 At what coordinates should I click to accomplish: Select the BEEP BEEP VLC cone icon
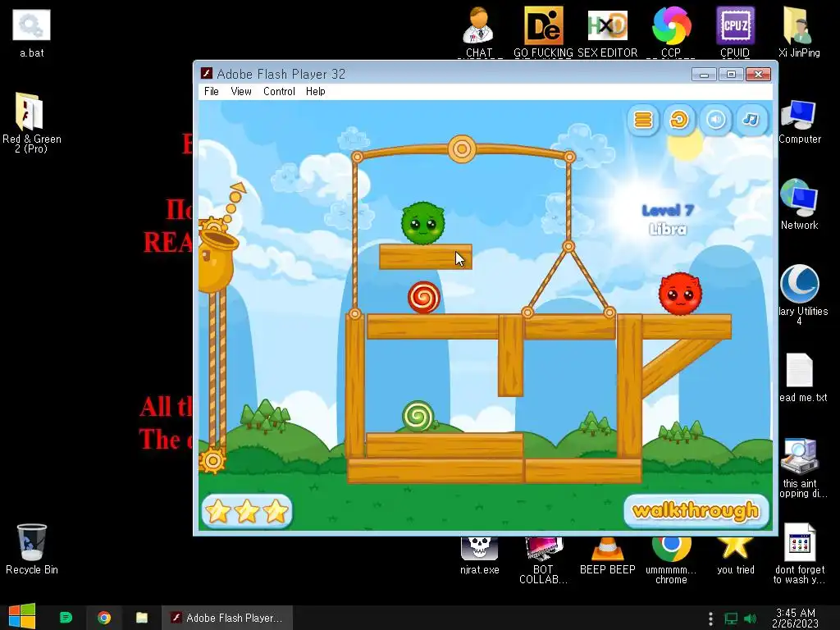[608, 555]
